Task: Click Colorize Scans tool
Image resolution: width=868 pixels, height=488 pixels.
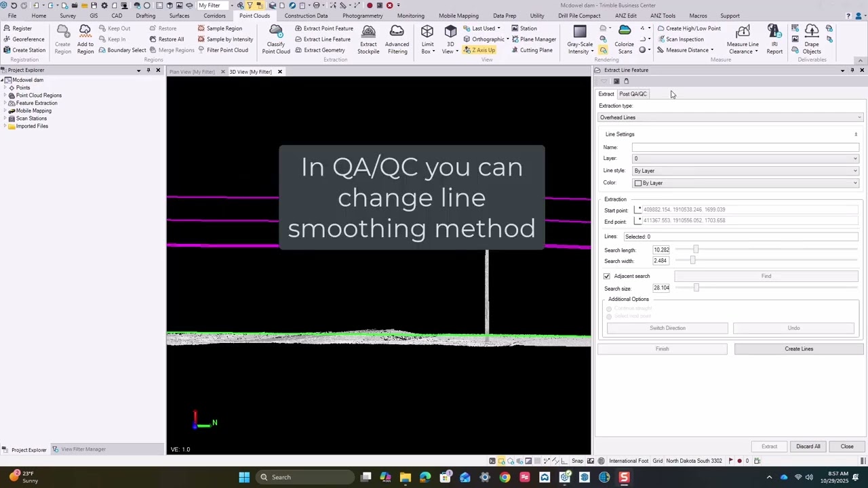Action: 625,39
